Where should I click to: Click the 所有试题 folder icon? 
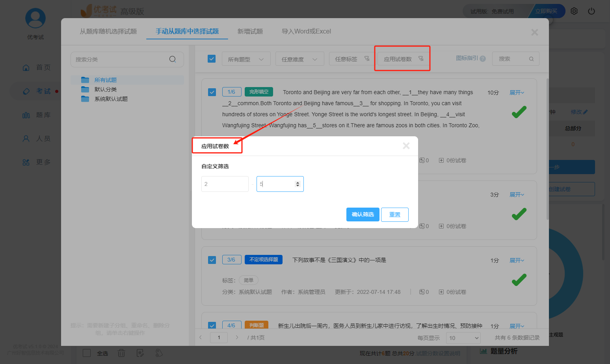click(85, 80)
